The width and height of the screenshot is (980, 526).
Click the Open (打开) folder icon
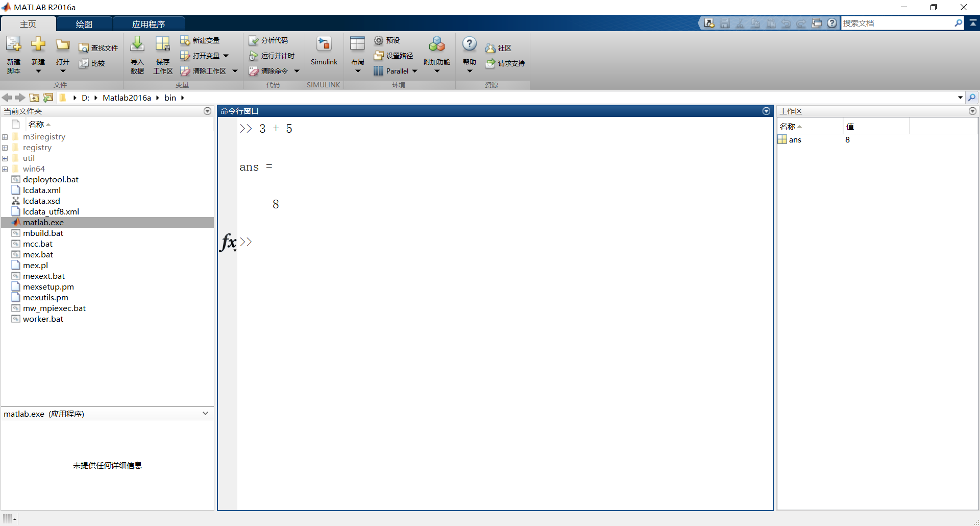click(63, 45)
